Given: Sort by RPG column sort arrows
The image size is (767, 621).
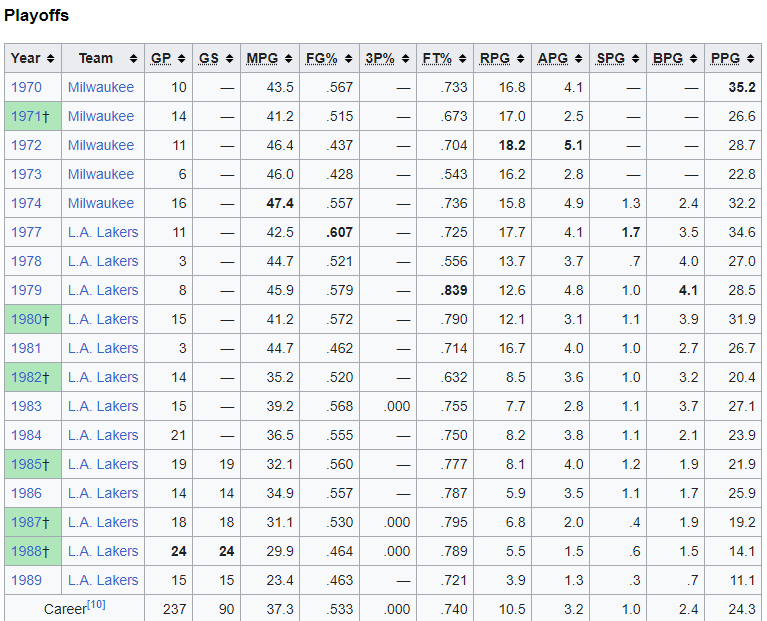Looking at the screenshot, I should pyautogui.click(x=520, y=59).
